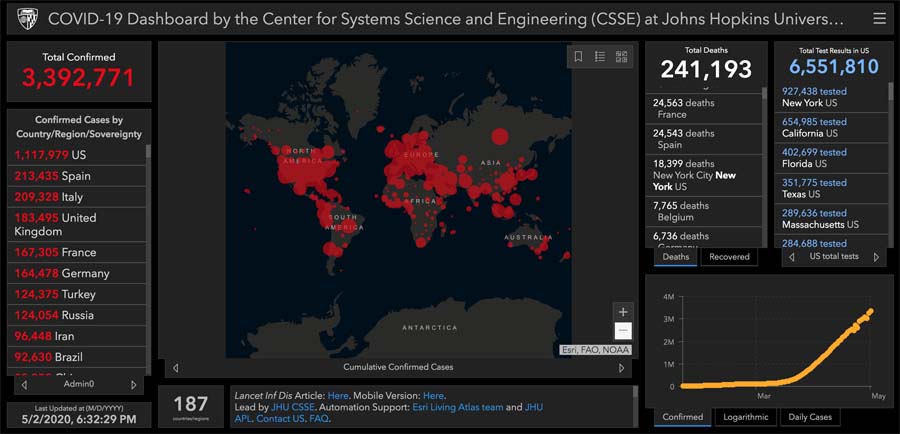Select the 24,543 deaths Spain entry
The width and height of the screenshot is (900, 434).
[x=704, y=139]
